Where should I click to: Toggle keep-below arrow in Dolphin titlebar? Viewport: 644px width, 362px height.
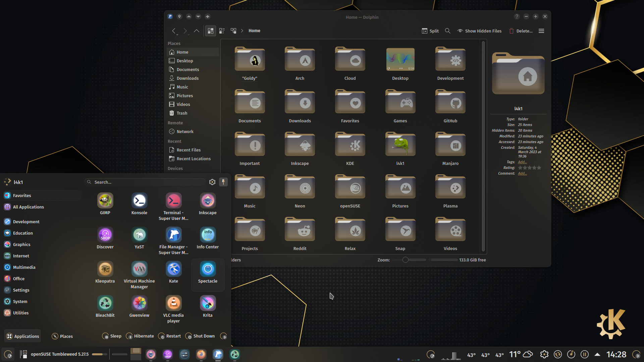coord(198,16)
